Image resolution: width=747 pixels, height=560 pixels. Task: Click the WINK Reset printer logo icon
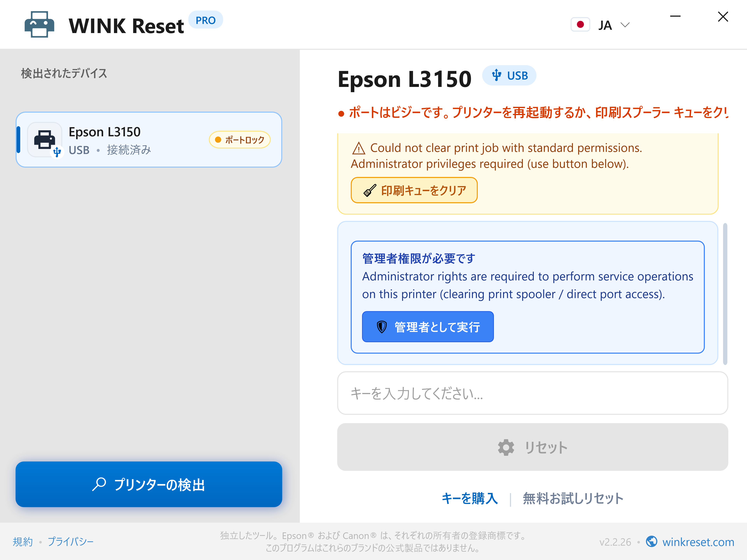coord(39,25)
